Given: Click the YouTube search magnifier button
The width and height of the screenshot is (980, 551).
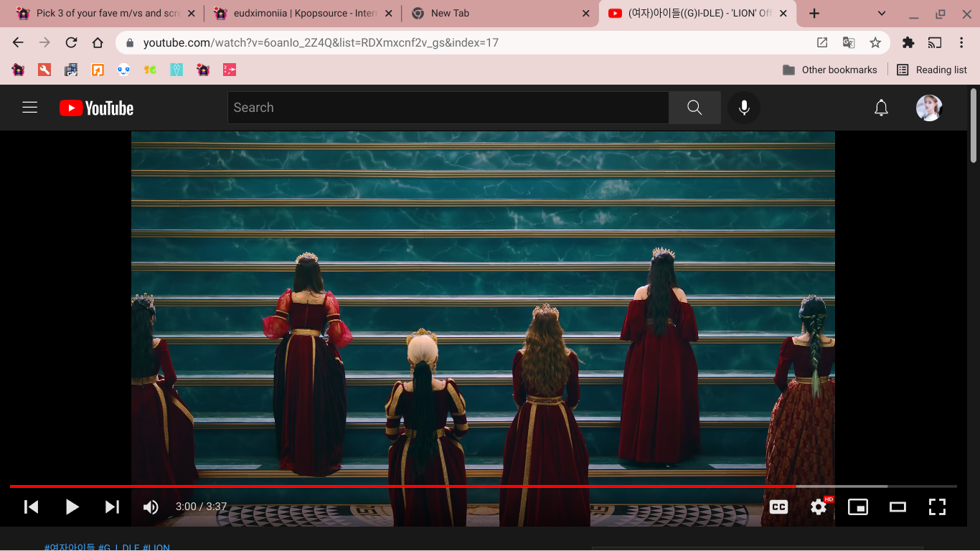Looking at the screenshot, I should coord(694,108).
